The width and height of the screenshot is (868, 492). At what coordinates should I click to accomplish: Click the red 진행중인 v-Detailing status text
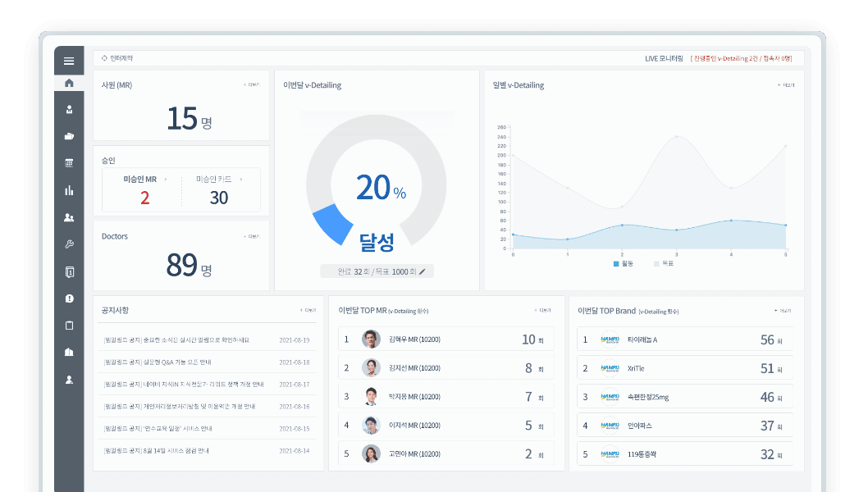741,59
